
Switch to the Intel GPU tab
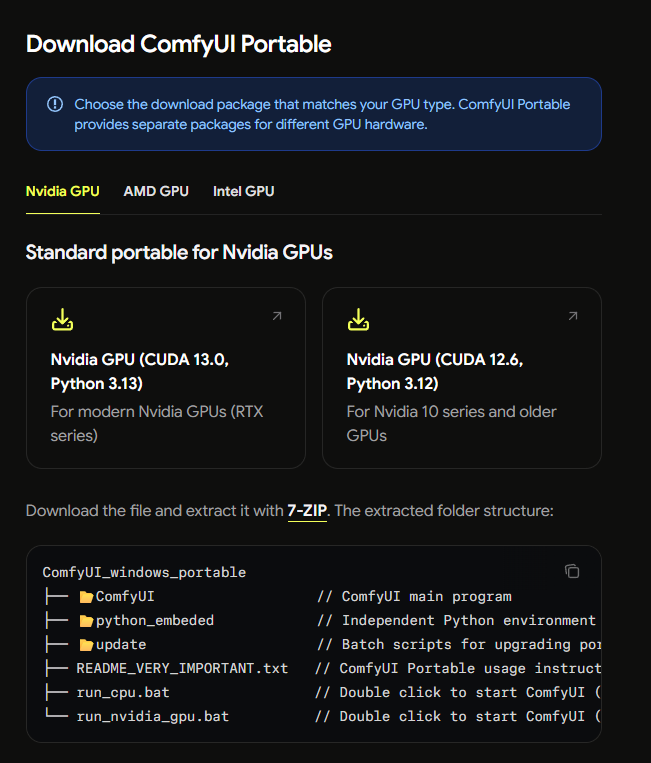243,191
